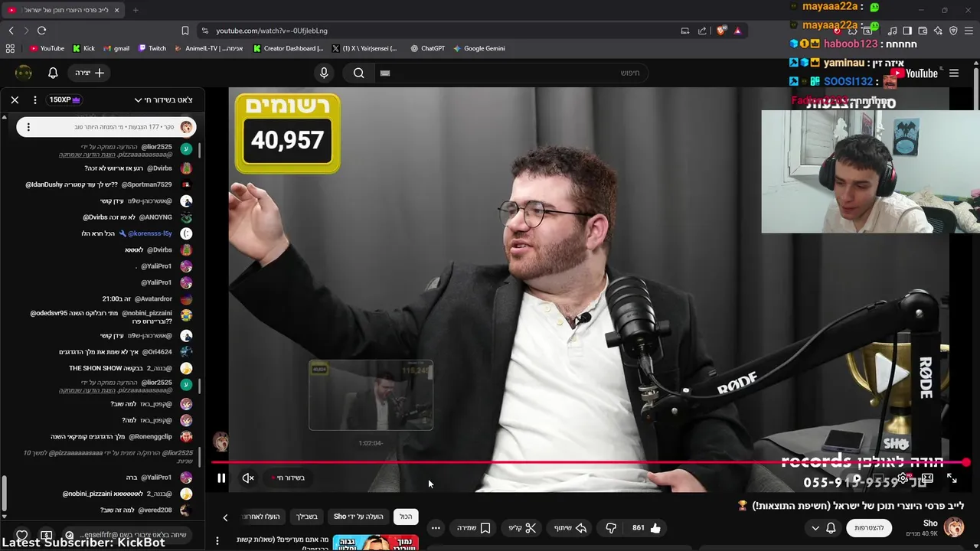Image resolution: width=980 pixels, height=551 pixels.
Task: Start voice search with microphone
Action: tap(324, 73)
